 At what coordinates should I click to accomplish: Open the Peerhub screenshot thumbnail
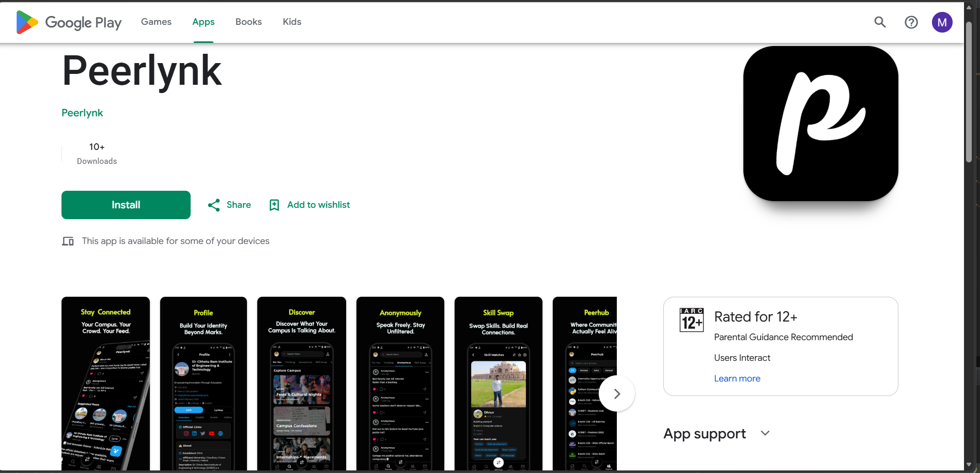coord(585,384)
